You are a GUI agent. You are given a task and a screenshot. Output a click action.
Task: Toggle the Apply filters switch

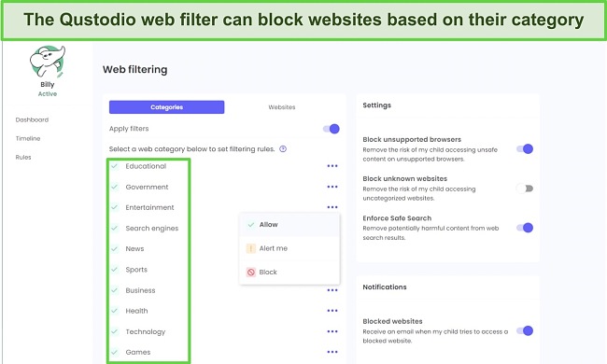click(332, 129)
